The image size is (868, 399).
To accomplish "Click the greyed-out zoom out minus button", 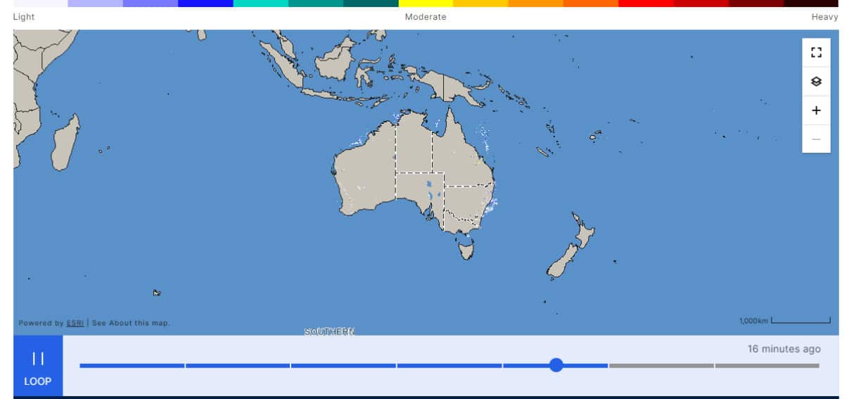I will (x=816, y=139).
